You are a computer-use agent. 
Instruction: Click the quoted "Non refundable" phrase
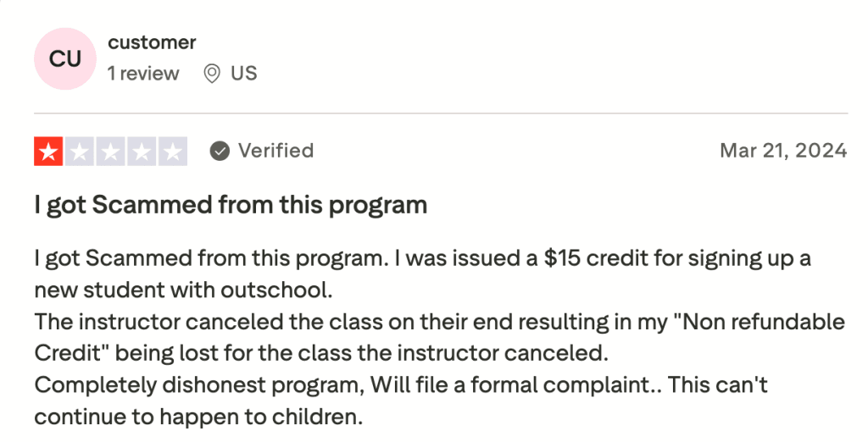coord(765,322)
